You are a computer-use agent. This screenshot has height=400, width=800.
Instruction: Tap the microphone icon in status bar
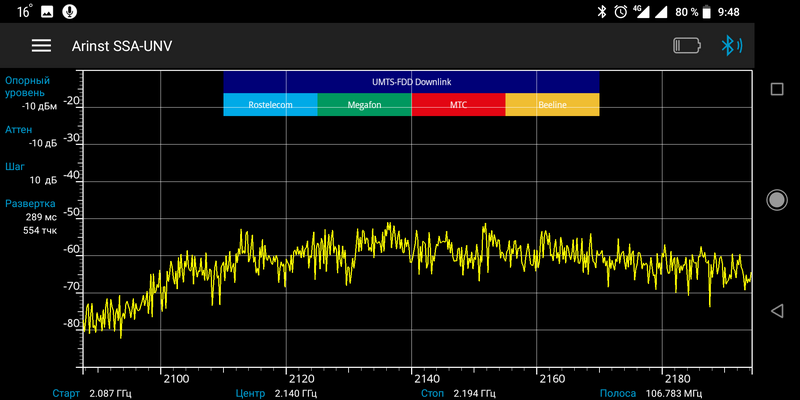click(68, 11)
